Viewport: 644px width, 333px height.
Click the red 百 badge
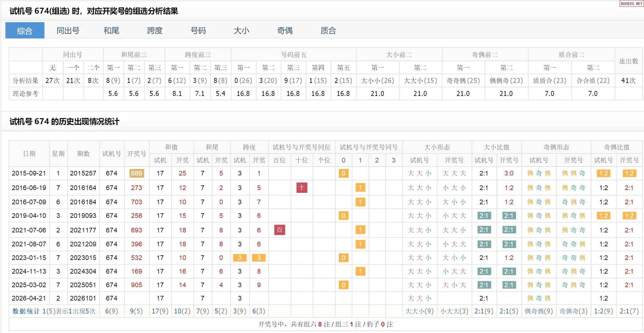tap(279, 230)
